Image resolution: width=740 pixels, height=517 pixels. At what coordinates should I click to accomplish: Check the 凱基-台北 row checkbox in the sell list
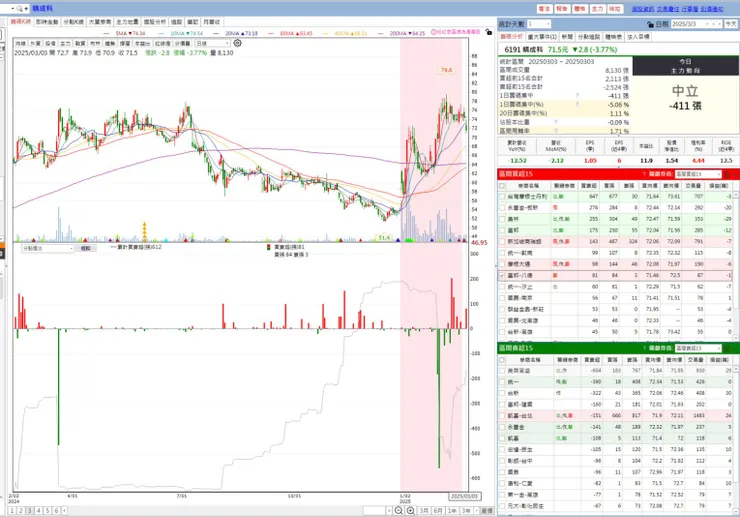[502, 416]
